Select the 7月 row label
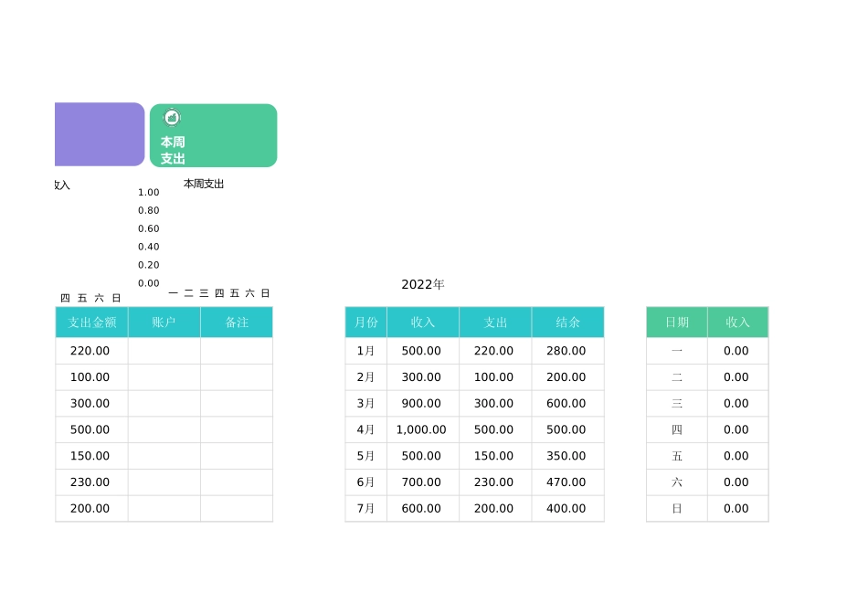868x614 pixels. click(x=365, y=508)
